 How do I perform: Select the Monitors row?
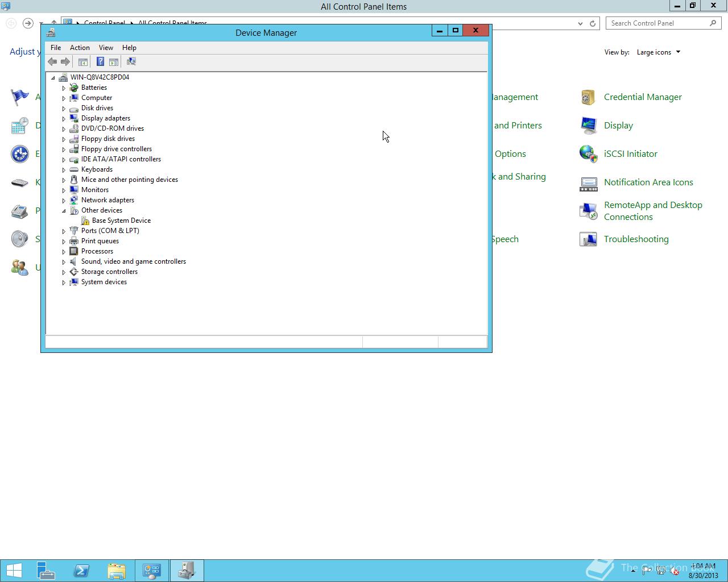pos(95,190)
